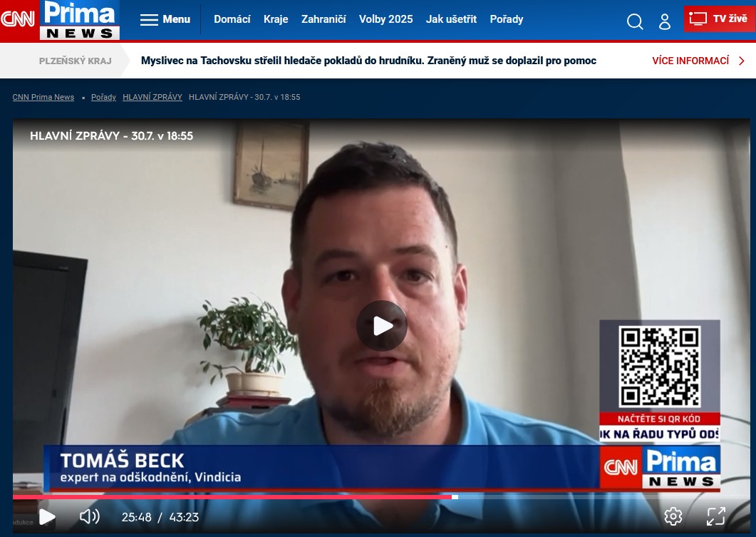Enter fullscreen video mode
Screen dimensions: 756x537
click(x=716, y=516)
